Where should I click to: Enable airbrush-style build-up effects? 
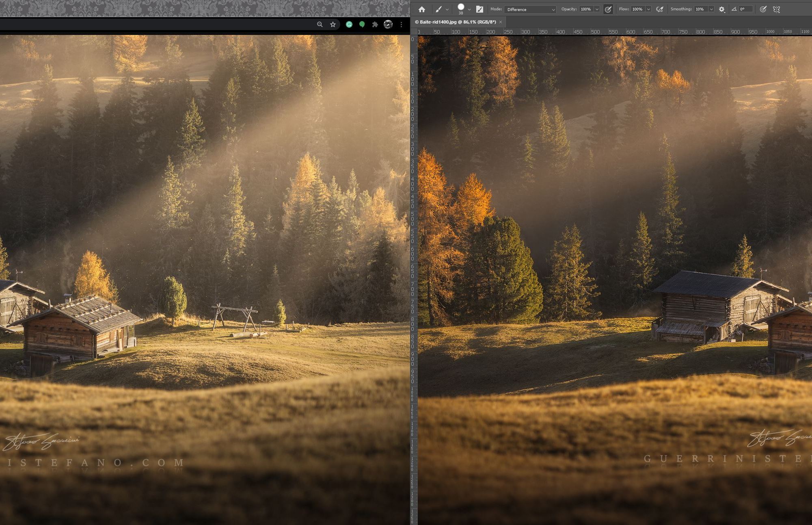point(660,9)
